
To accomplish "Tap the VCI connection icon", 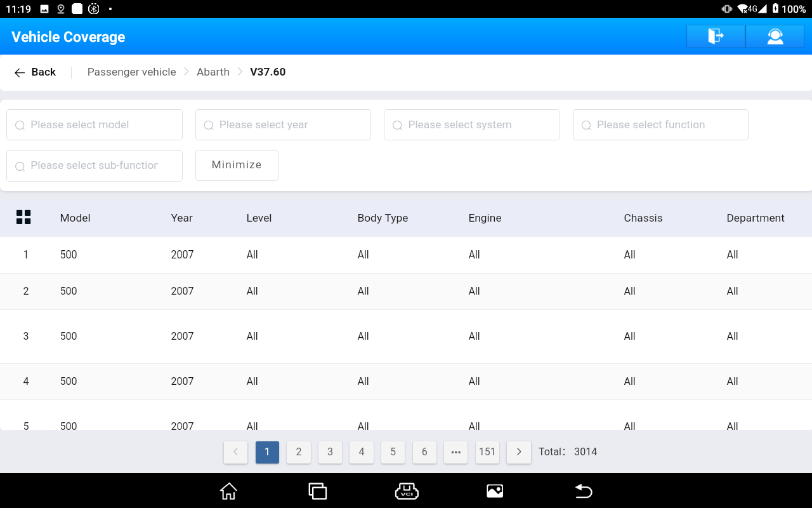I will pyautogui.click(x=406, y=491).
